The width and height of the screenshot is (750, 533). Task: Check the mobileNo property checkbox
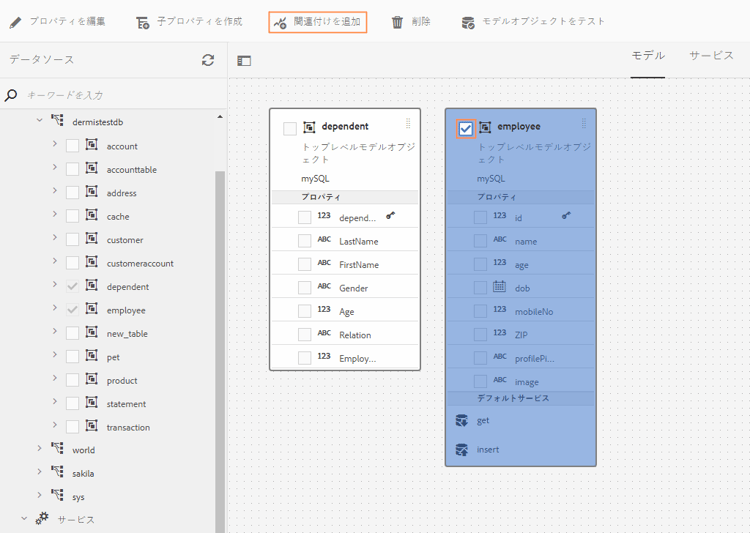tap(480, 311)
